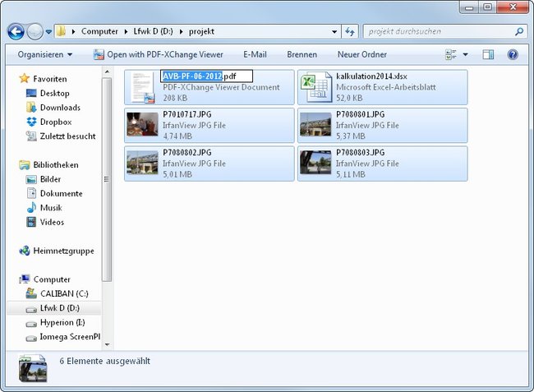
Task: Open the view options dropdown arrow
Action: [x=465, y=54]
